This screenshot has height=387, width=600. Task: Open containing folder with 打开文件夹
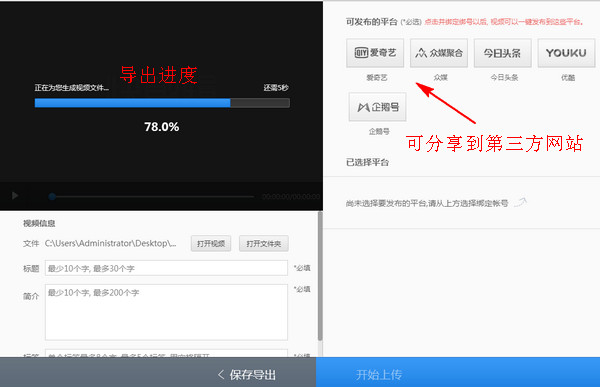click(264, 243)
